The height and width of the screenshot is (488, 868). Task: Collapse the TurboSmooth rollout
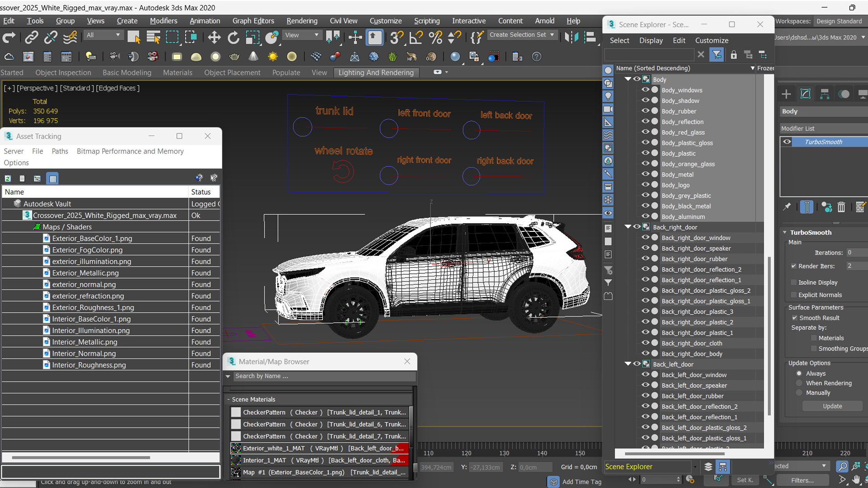pos(785,232)
